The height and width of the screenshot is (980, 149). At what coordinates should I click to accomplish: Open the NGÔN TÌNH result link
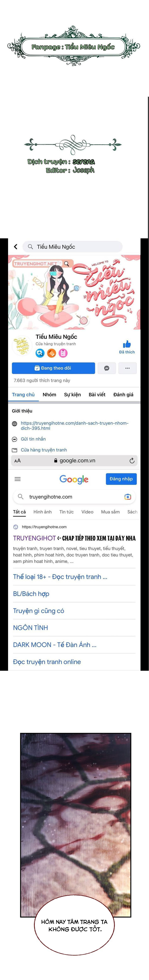[x=30, y=627]
